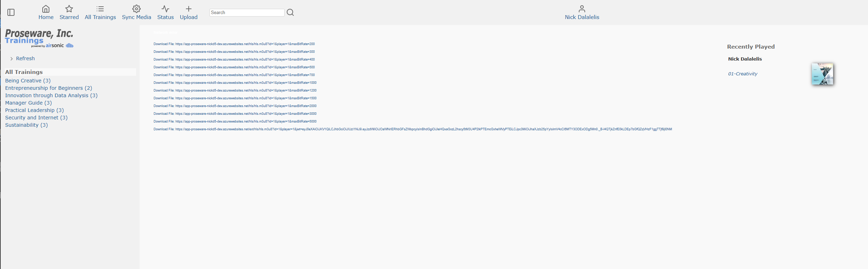This screenshot has height=269, width=868.
Task: Click Nick Dalalelis under Recently Played
Action: [745, 59]
